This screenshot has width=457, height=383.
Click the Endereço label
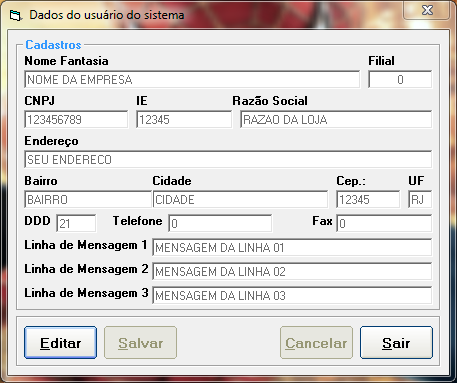click(x=51, y=141)
